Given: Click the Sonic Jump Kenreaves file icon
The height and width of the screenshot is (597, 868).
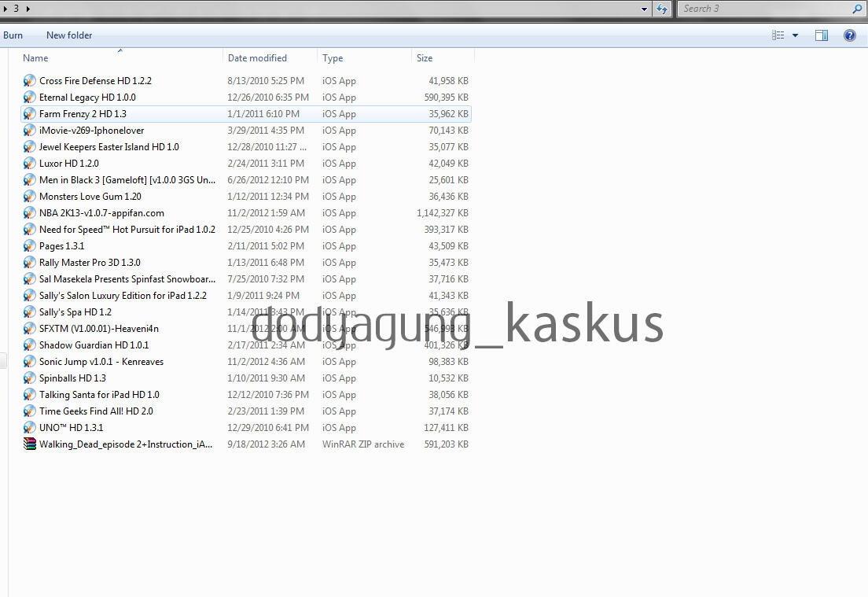Looking at the screenshot, I should click(29, 362).
